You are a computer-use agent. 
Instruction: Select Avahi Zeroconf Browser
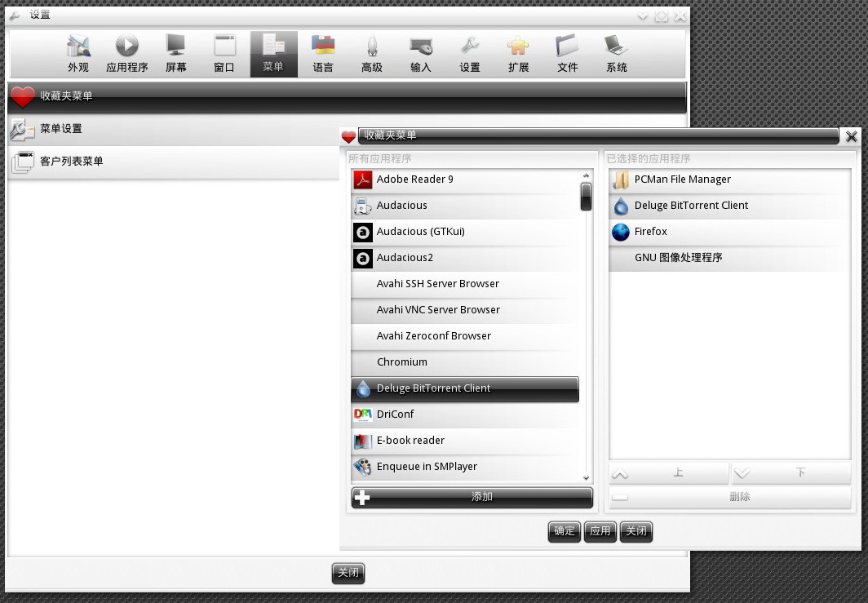pyautogui.click(x=465, y=335)
